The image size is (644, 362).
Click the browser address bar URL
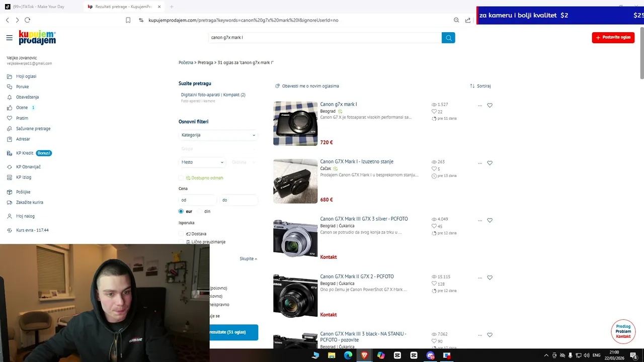point(244,20)
